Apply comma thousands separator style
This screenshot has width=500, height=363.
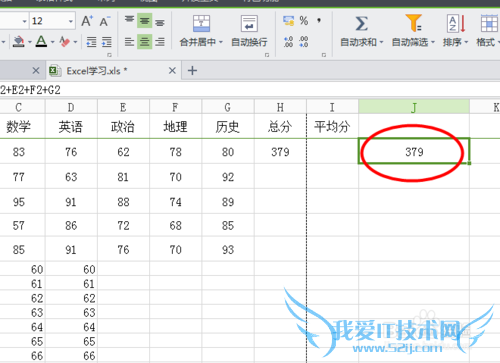[319, 21]
